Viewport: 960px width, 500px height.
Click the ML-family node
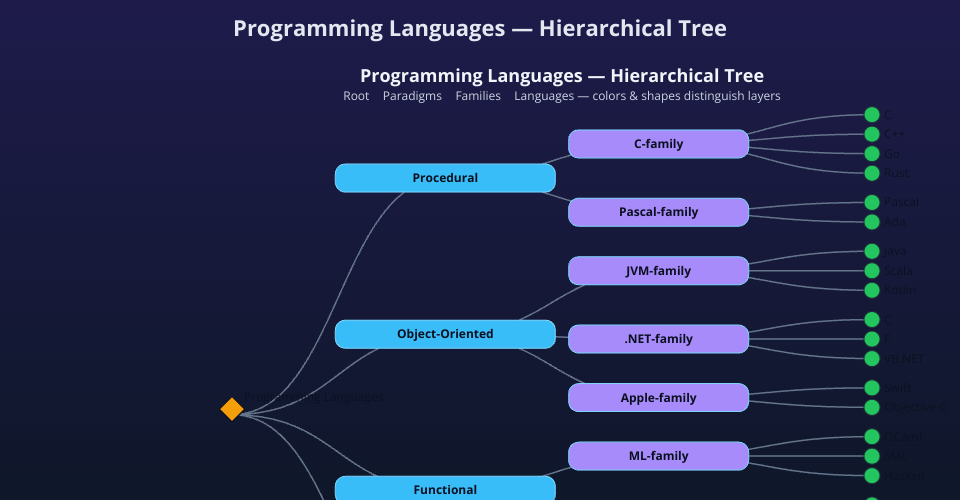point(658,456)
